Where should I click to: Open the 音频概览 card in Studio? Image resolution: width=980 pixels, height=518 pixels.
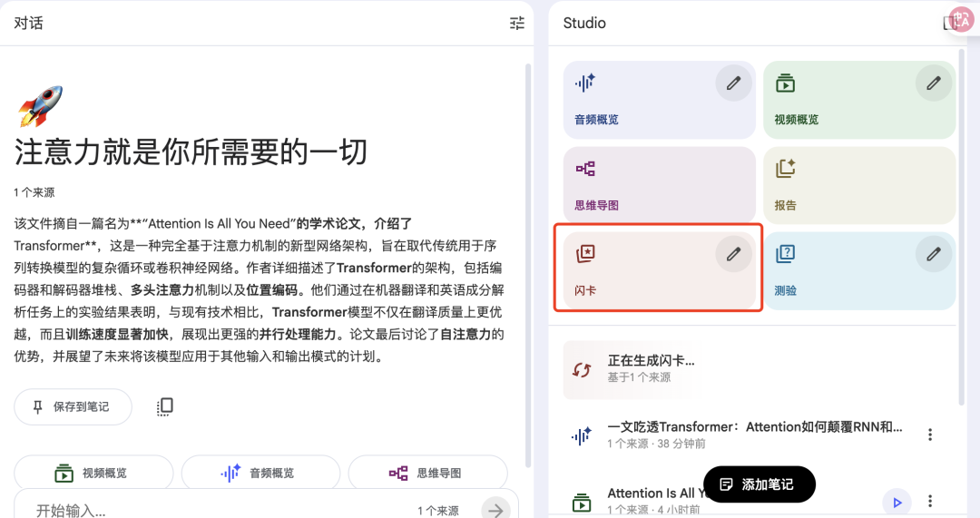660,100
